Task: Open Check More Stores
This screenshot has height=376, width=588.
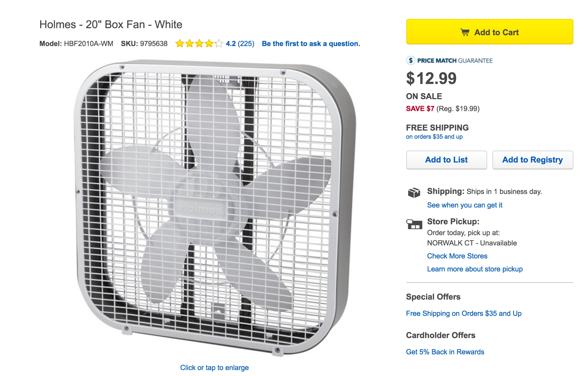Action: pos(457,256)
